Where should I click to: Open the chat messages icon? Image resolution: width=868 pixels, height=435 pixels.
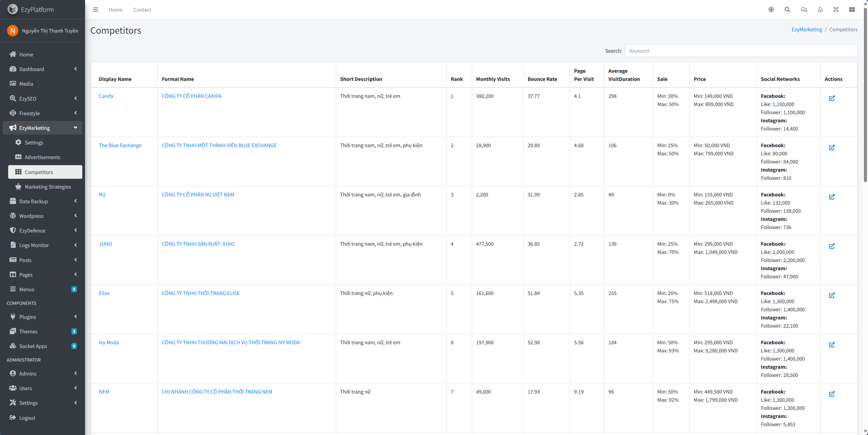804,10
